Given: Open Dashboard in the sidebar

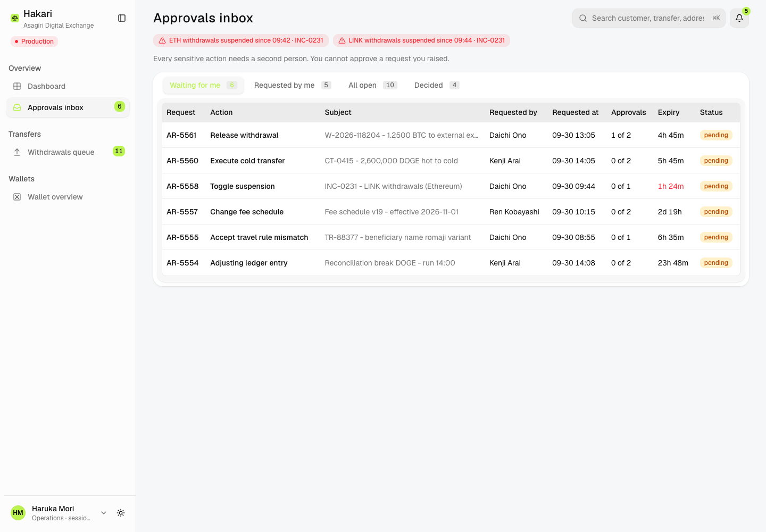Looking at the screenshot, I should 68,86.
